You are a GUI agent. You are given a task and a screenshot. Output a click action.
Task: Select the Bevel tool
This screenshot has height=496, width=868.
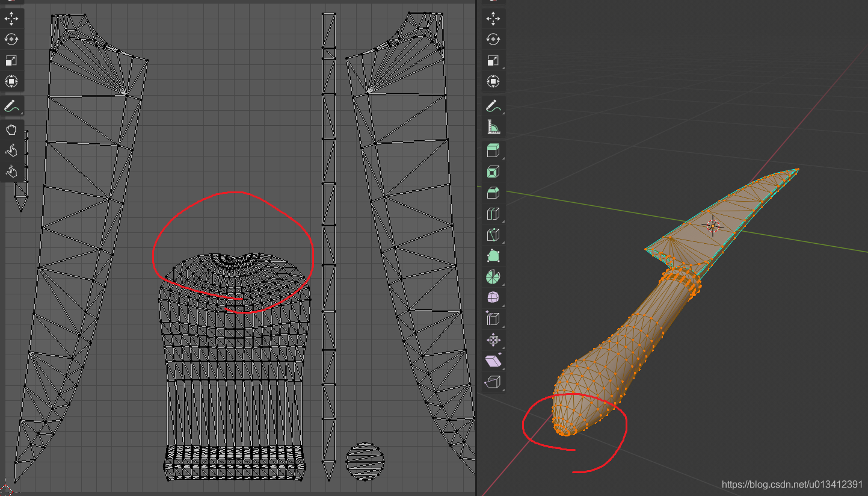point(493,193)
